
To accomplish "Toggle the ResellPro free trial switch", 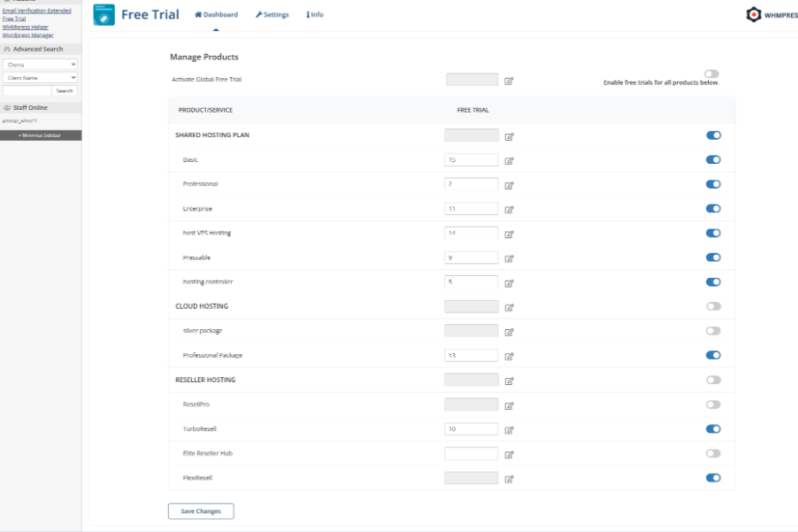I will (x=713, y=404).
